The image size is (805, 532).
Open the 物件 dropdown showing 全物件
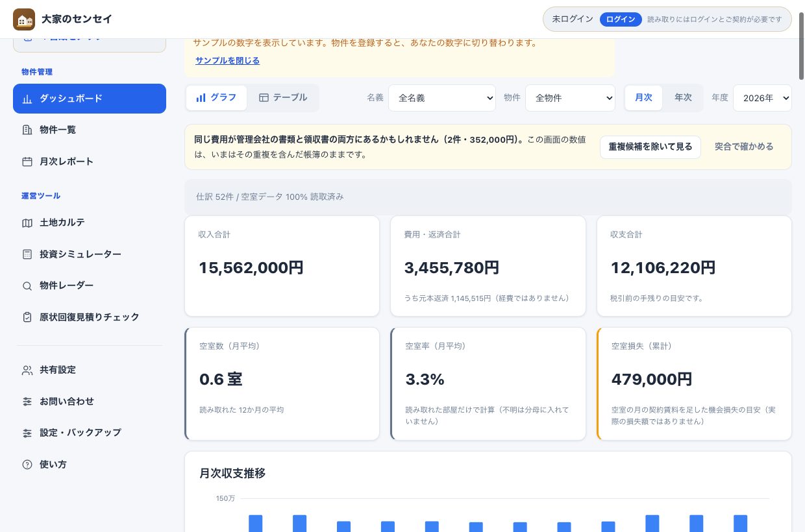pyautogui.click(x=570, y=98)
